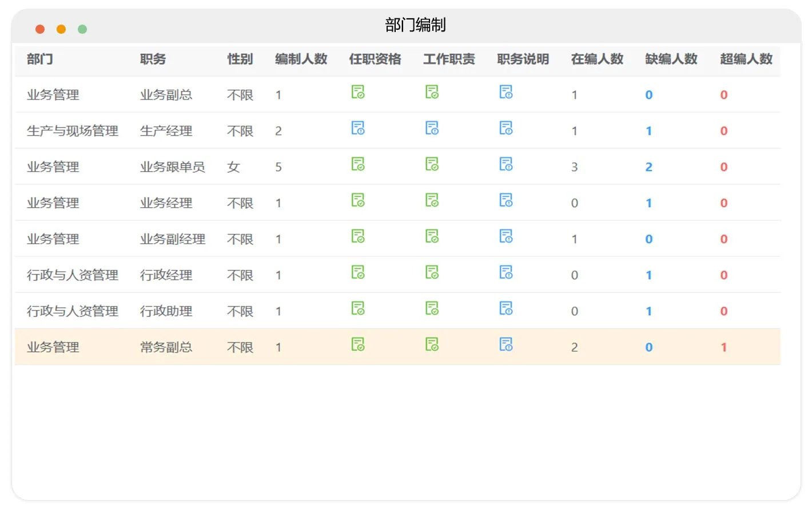
Task: Open 职务说明 icon for 常务副总 row
Action: click(x=506, y=344)
